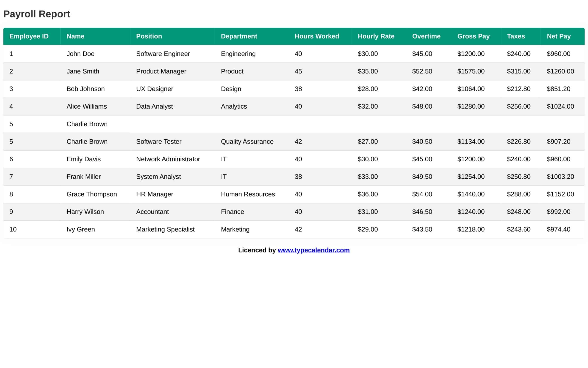This screenshot has height=368, width=588.
Task: Click the Employee ID column header
Action: coord(29,36)
